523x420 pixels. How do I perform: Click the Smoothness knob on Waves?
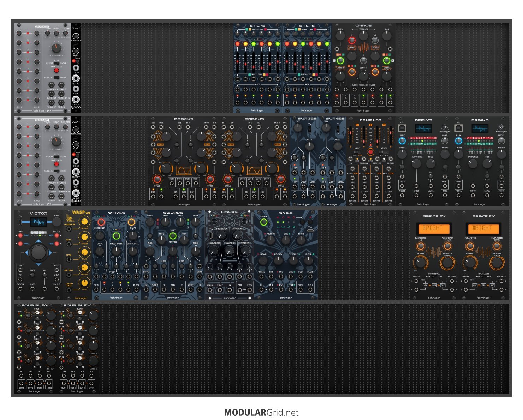pyautogui.click(x=116, y=251)
